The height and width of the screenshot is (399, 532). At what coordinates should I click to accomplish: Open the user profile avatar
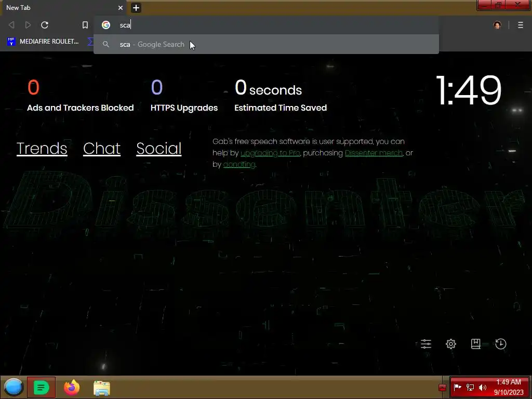coord(497,25)
